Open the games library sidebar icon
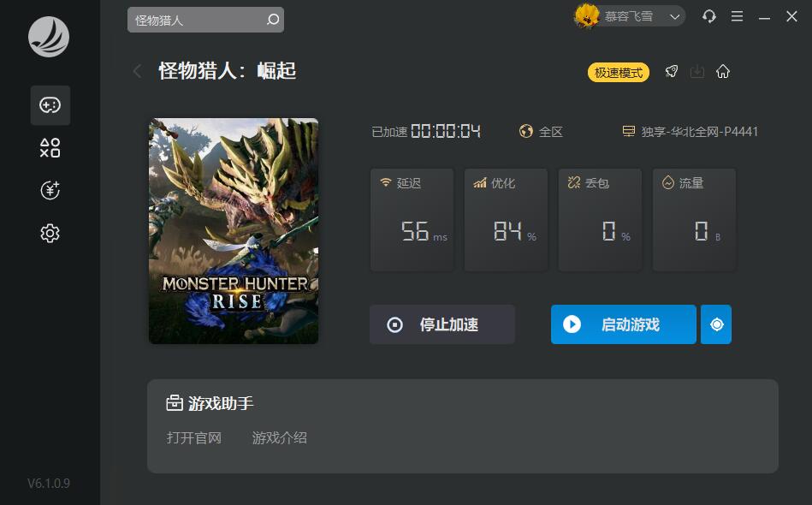This screenshot has width=812, height=505. 50,105
